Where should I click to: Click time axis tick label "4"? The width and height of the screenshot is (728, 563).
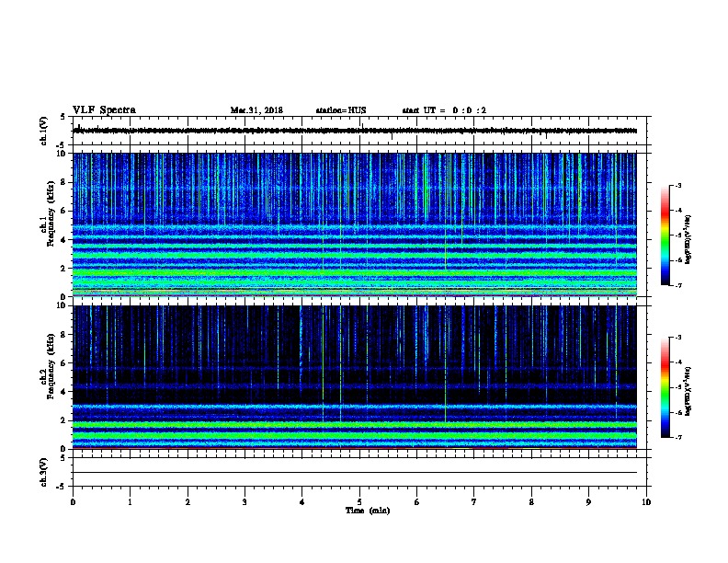pyautogui.click(x=301, y=502)
